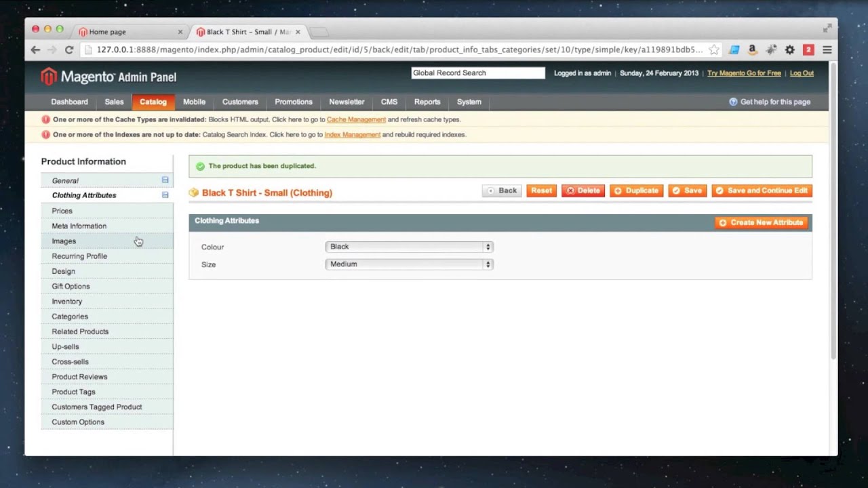Click cube icon beside product title

pyautogui.click(x=194, y=192)
